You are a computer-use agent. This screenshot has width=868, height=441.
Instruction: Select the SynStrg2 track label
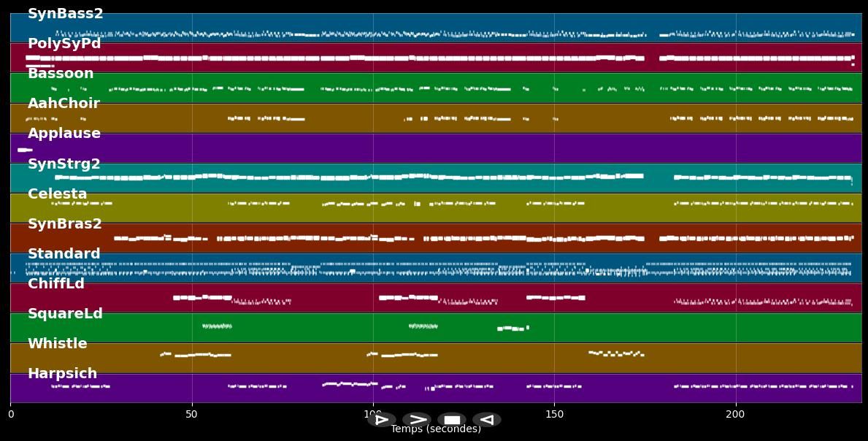pyautogui.click(x=64, y=164)
